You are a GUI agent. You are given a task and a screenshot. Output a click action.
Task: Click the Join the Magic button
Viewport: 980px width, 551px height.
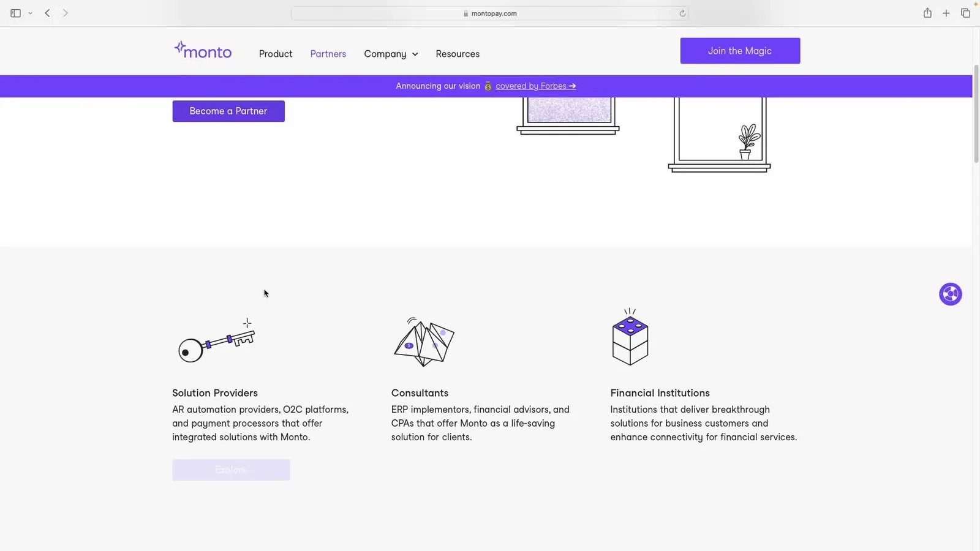[740, 51]
